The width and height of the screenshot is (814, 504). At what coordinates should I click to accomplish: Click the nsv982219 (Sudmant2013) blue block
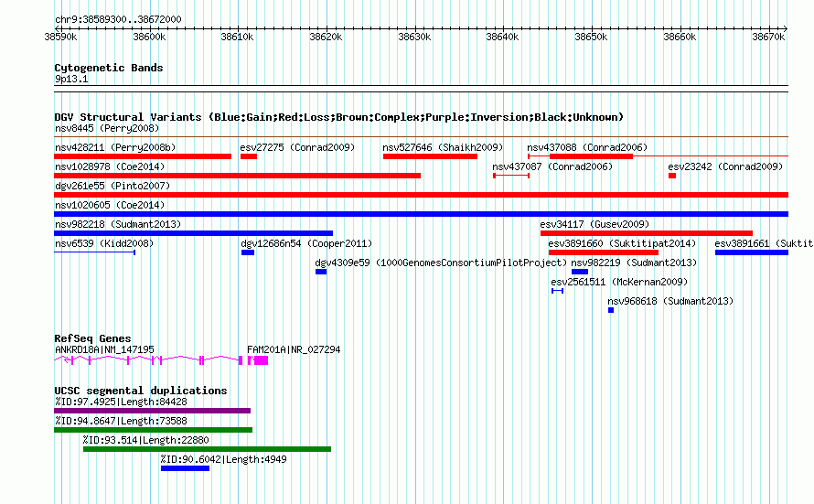point(580,272)
